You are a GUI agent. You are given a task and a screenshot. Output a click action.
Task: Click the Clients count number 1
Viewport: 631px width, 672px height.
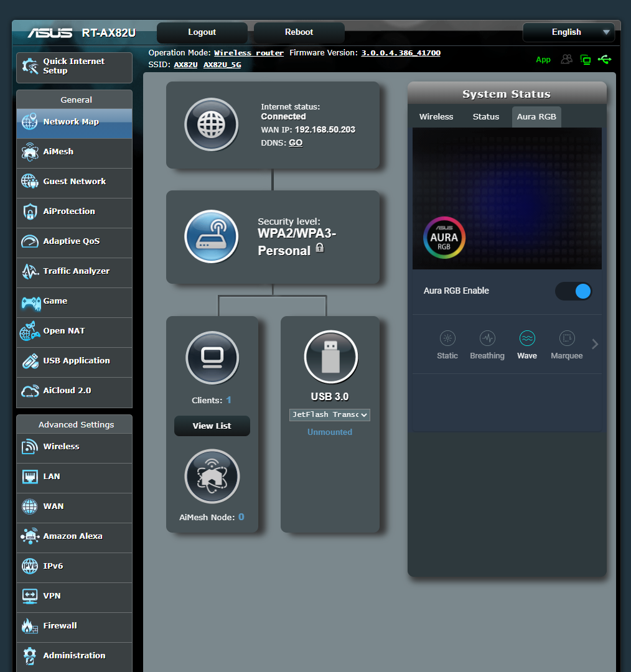coord(229,400)
